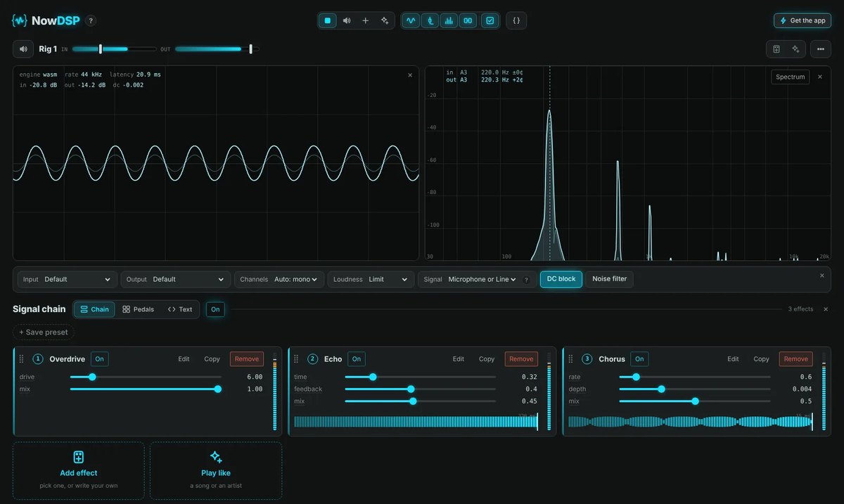Click the stop square button in top toolbar
844x504 pixels.
coord(328,20)
